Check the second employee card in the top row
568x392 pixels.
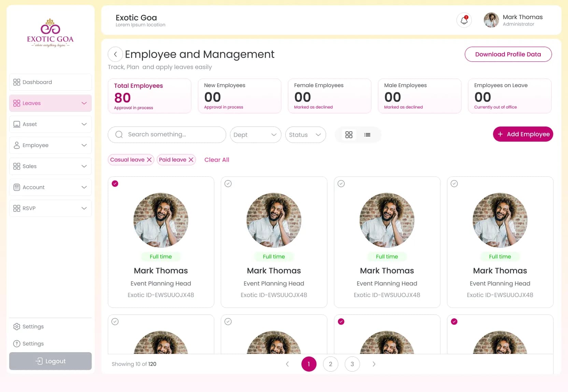[x=228, y=184]
